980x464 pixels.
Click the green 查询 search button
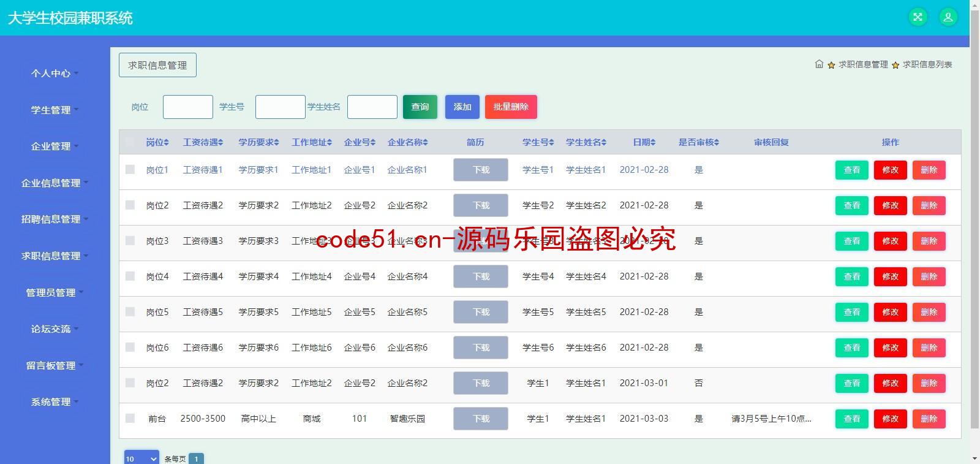click(420, 107)
